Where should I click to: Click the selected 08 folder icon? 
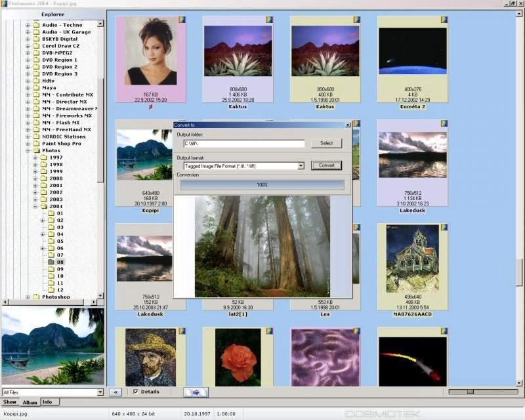point(51,262)
